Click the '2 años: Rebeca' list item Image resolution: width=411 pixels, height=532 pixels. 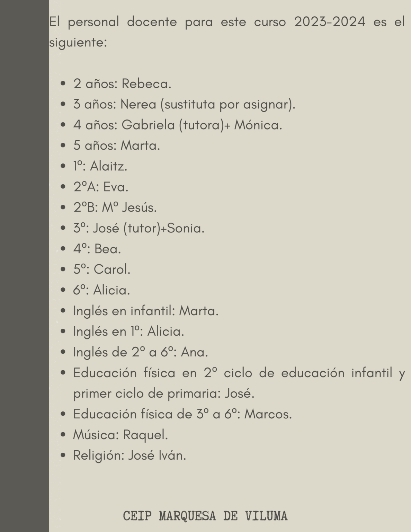pyautogui.click(x=122, y=84)
